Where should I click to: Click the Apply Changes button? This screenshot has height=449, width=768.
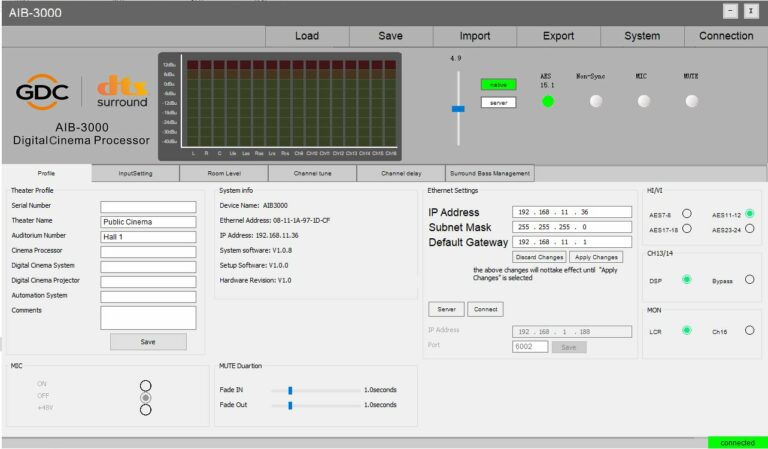(596, 257)
